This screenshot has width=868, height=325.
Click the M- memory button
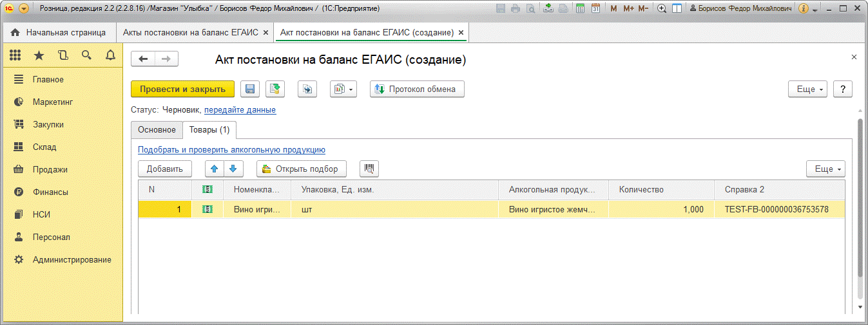[x=643, y=8]
